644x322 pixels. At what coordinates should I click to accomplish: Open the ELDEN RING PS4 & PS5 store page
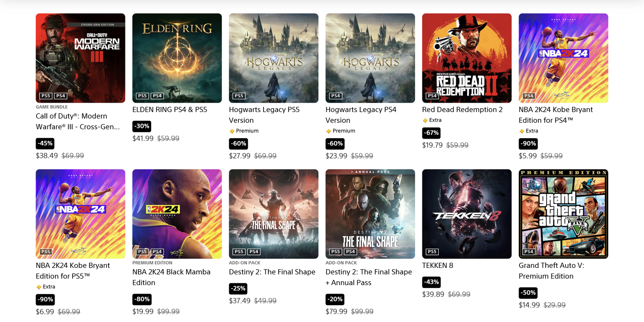(x=169, y=109)
